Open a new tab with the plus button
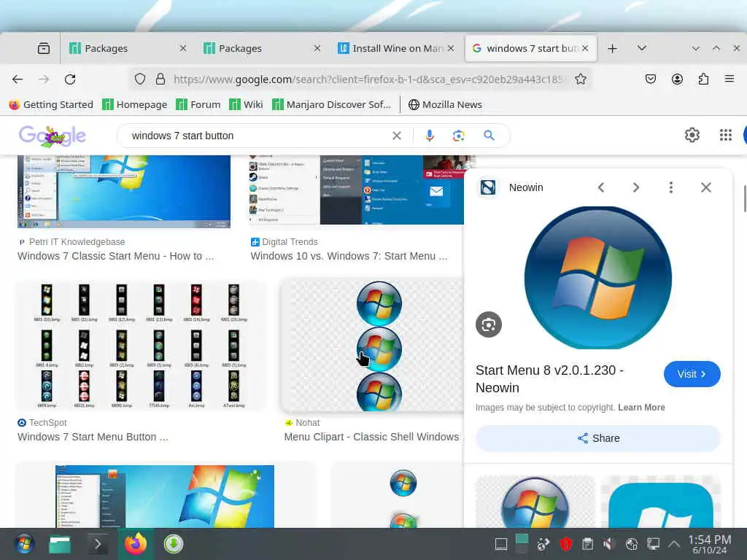Screen dimensions: 747x560 (613, 48)
